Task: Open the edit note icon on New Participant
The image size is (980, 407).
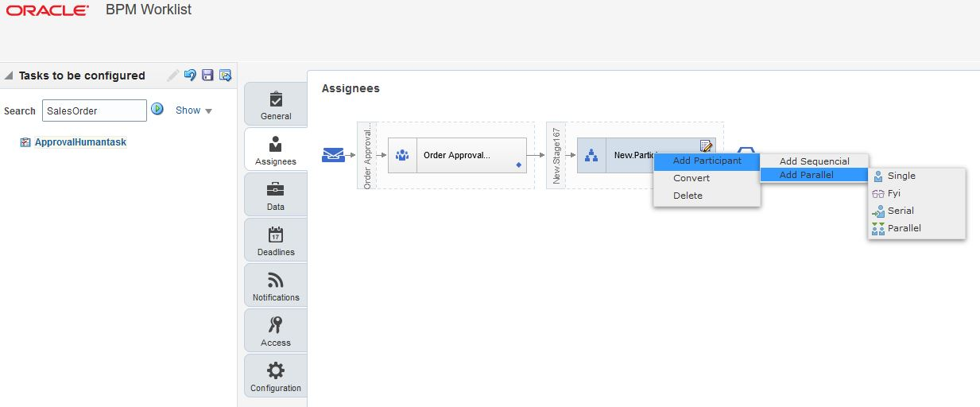Action: point(706,145)
